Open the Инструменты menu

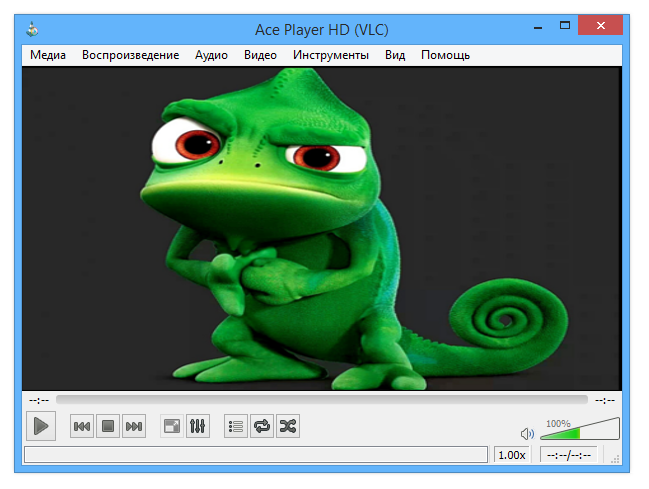coord(331,55)
